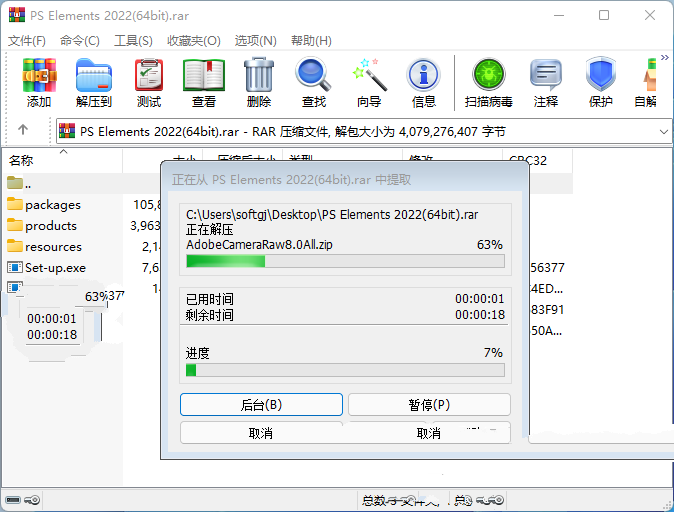Open the Tools (工具) menu
674x512 pixels.
133,41
